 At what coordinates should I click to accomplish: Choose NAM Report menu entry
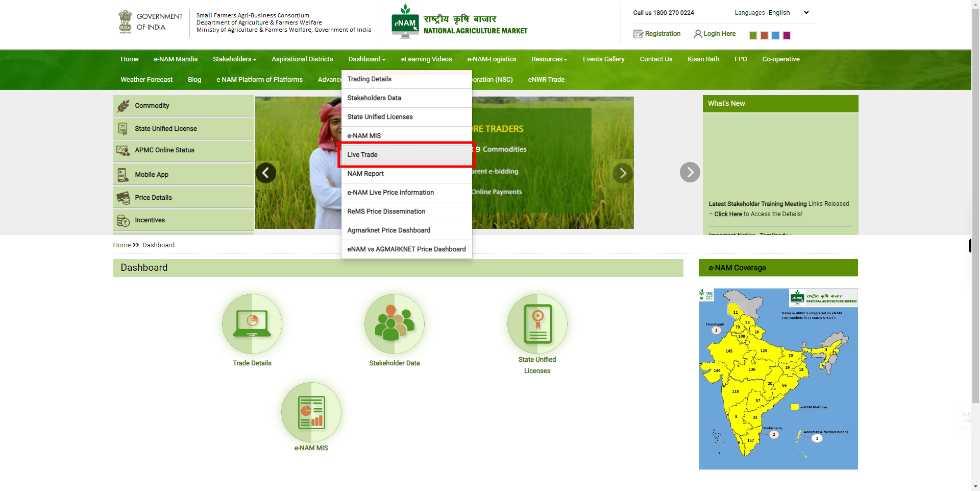(x=406, y=174)
